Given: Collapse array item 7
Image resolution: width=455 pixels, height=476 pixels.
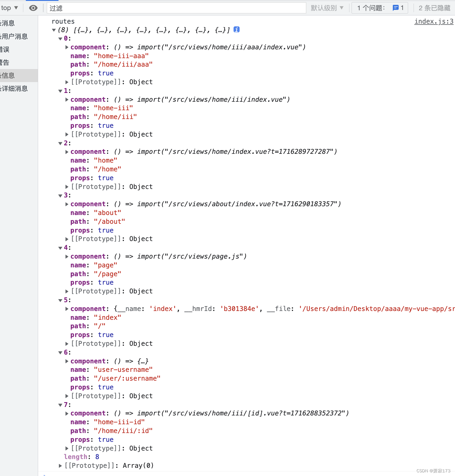Looking at the screenshot, I should (60, 405).
